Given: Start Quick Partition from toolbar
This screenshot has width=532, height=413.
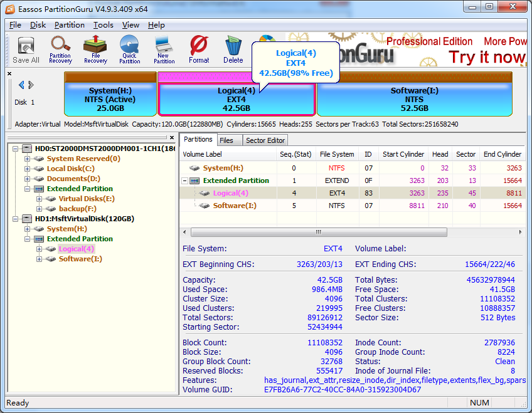Looking at the screenshot, I should 129,50.
